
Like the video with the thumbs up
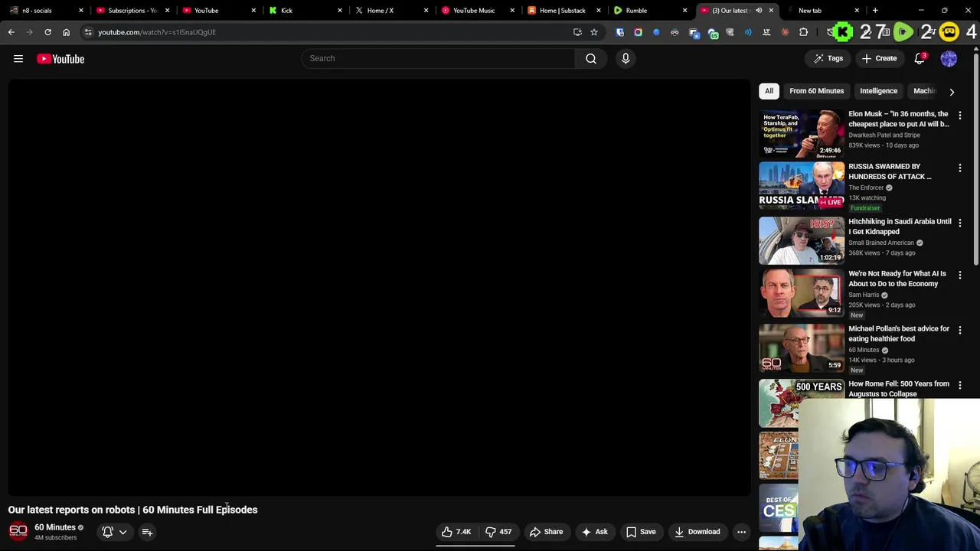click(x=457, y=532)
